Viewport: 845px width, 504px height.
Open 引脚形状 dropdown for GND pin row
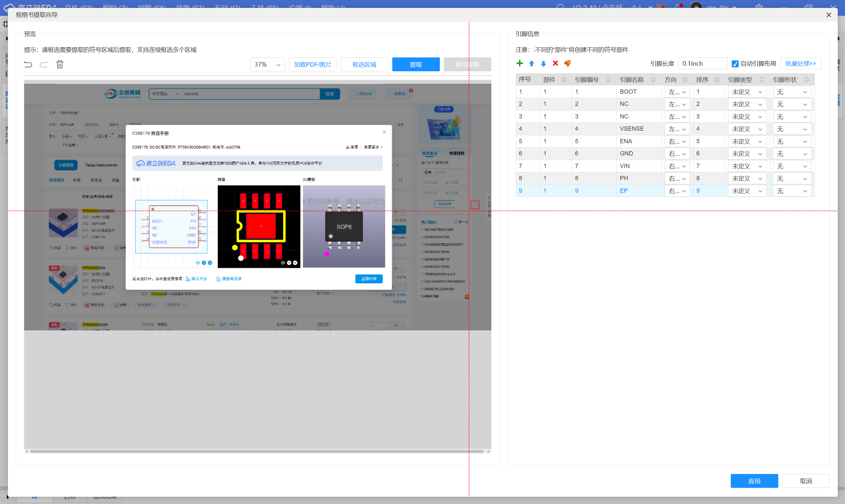click(x=792, y=153)
